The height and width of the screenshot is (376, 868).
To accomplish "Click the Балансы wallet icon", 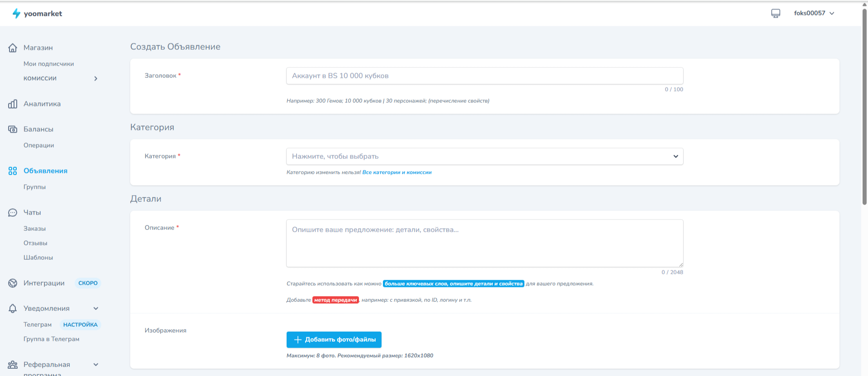I will [13, 129].
